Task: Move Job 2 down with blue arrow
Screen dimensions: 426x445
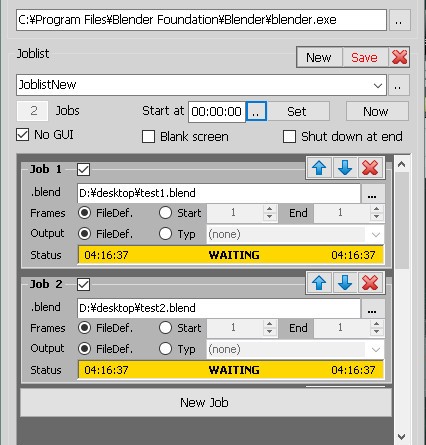Action: tap(345, 283)
